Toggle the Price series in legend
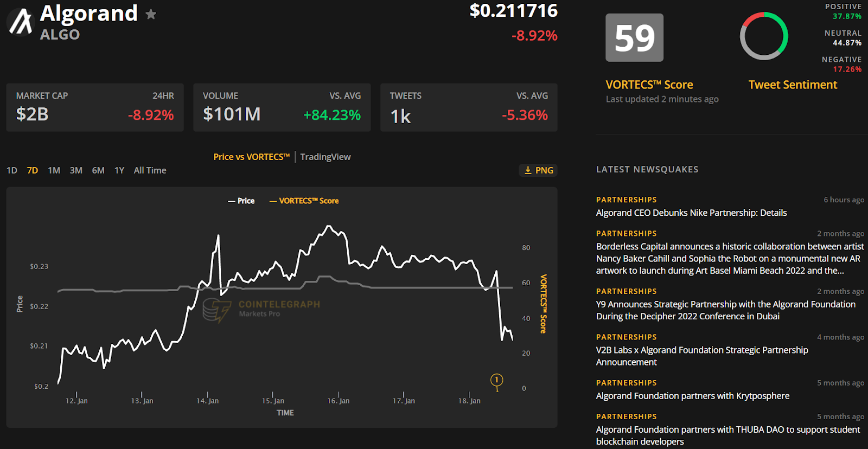Screen dimensions: 868x449 pos(241,201)
